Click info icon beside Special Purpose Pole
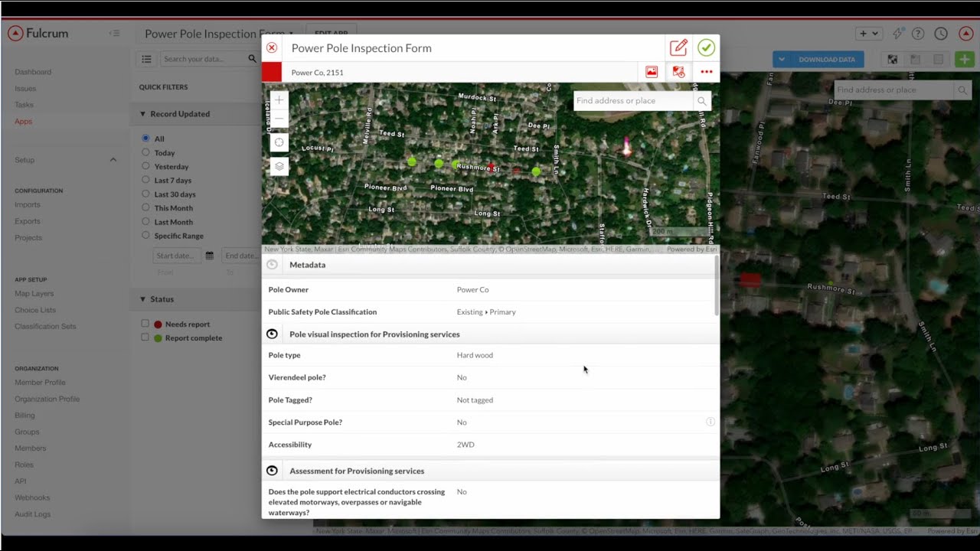The height and width of the screenshot is (551, 980). (x=710, y=422)
